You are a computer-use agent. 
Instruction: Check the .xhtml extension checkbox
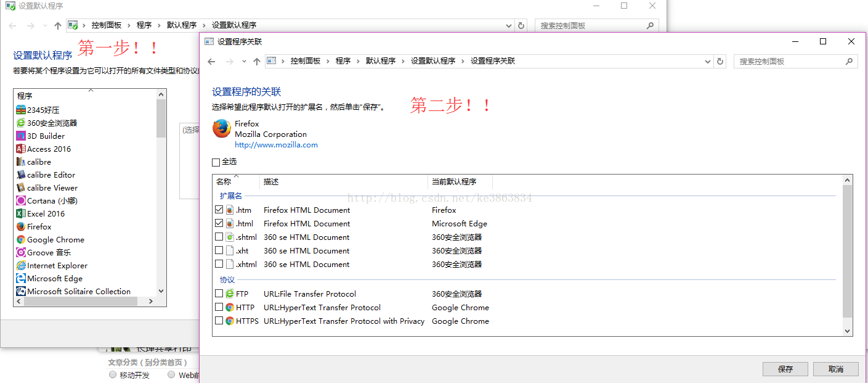[x=219, y=264]
